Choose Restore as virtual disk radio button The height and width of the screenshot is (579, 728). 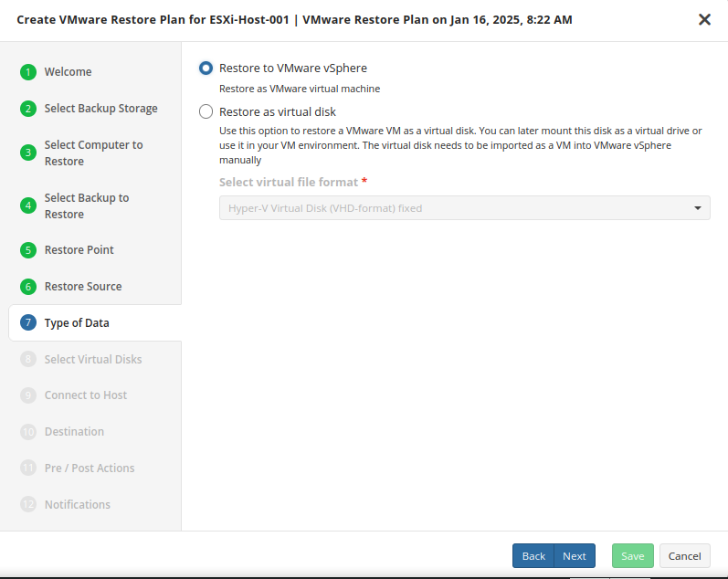point(206,112)
